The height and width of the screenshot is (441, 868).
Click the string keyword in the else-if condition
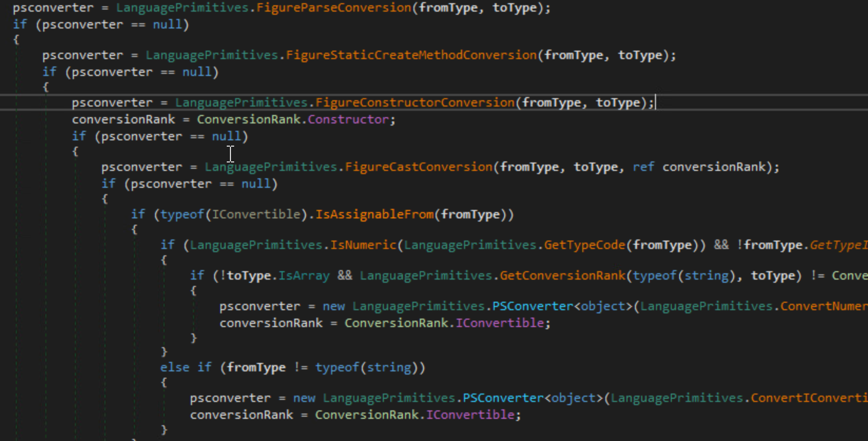click(x=389, y=367)
